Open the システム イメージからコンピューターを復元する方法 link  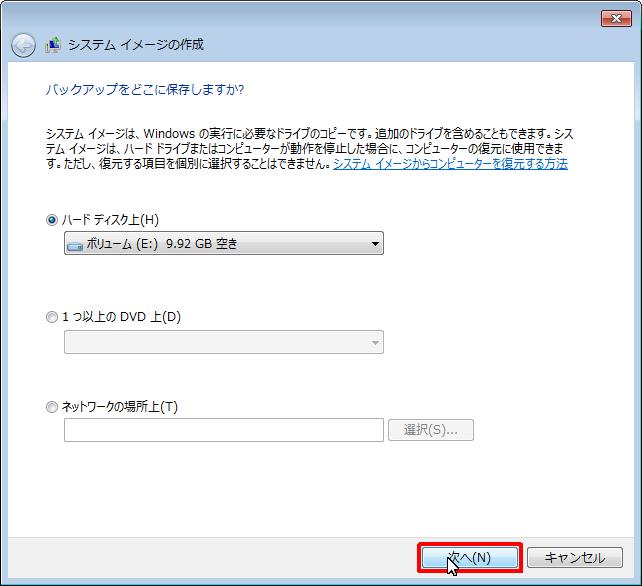[x=450, y=163]
